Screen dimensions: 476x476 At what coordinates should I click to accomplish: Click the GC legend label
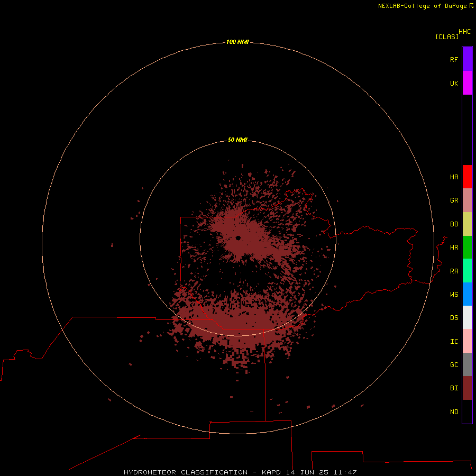click(x=454, y=364)
